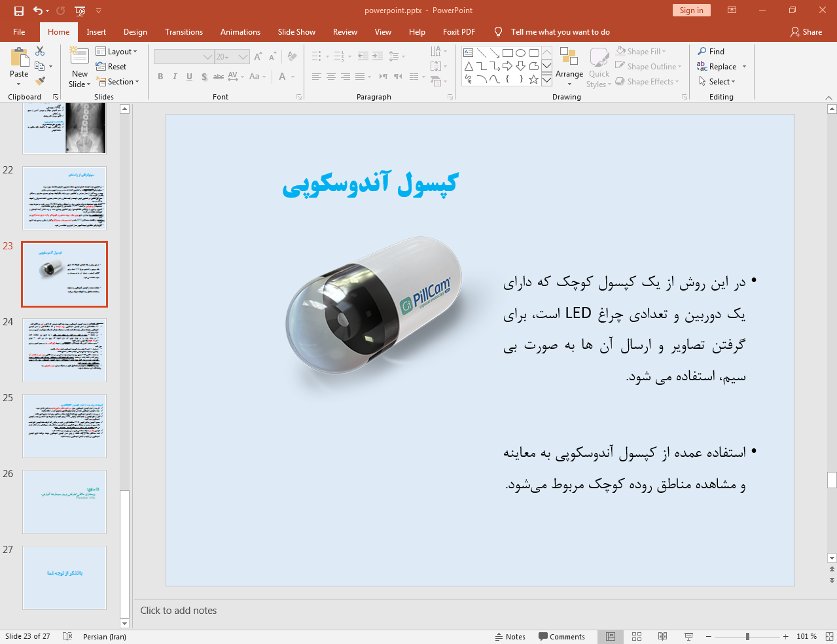
Task: Open the Slide Show tab
Action: [296, 32]
